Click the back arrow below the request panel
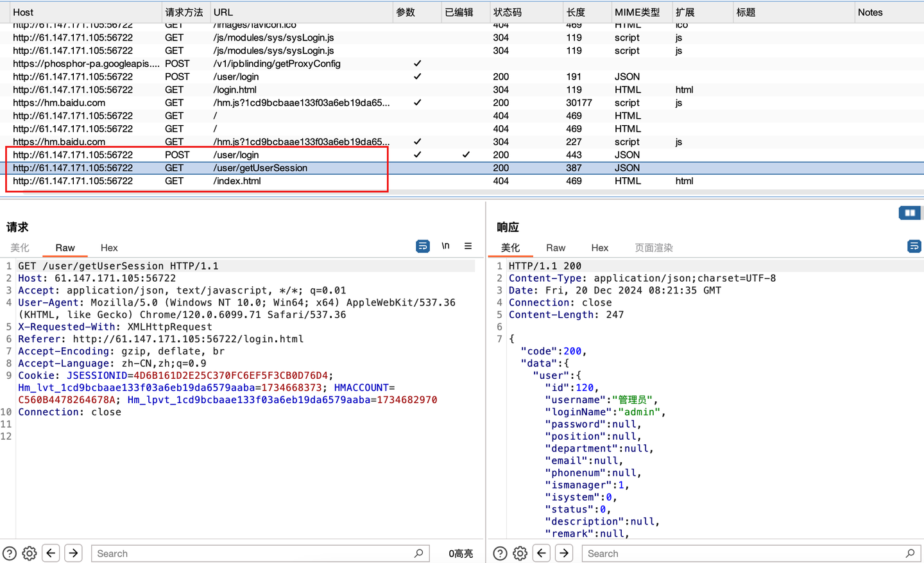 click(x=51, y=553)
